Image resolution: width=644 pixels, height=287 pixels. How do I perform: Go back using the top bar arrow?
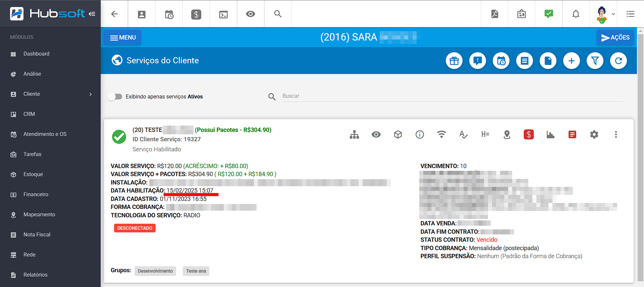[x=114, y=14]
